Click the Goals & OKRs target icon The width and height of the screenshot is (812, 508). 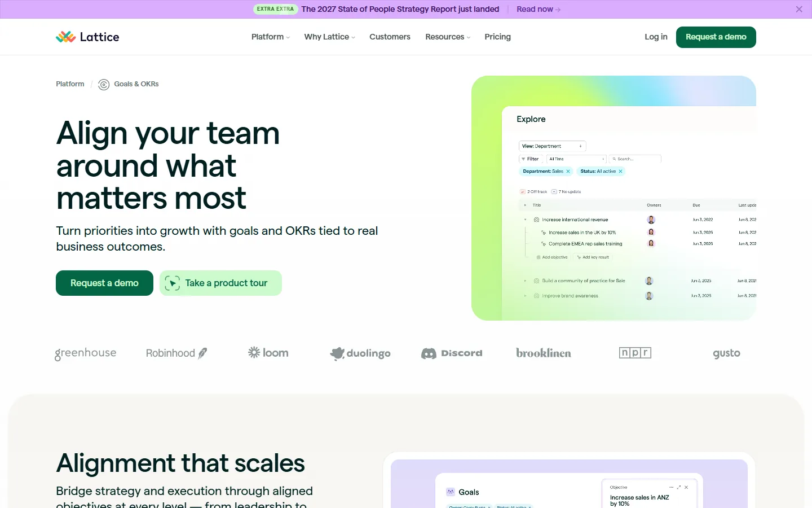104,85
